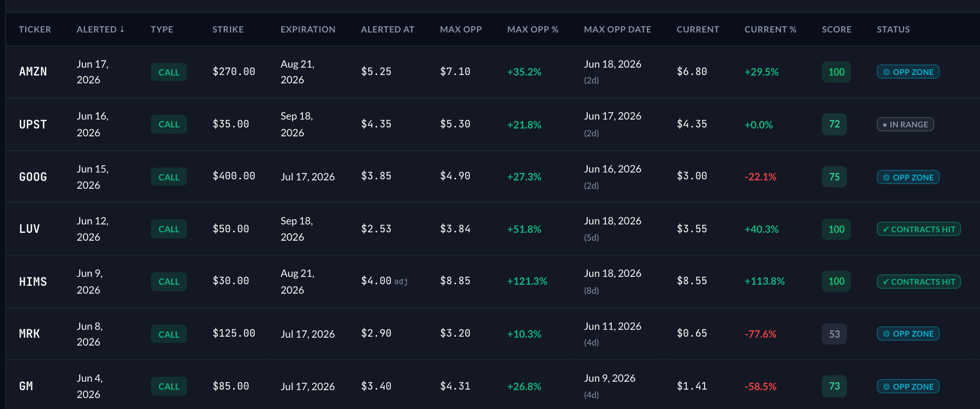Sort by CURRENT price column header

[698, 29]
